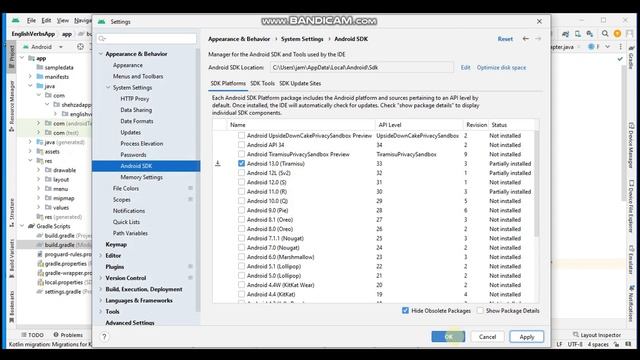Click the select-opened-file target icon in Project panel
The image size is (640, 360).
pyautogui.click(x=80, y=47)
